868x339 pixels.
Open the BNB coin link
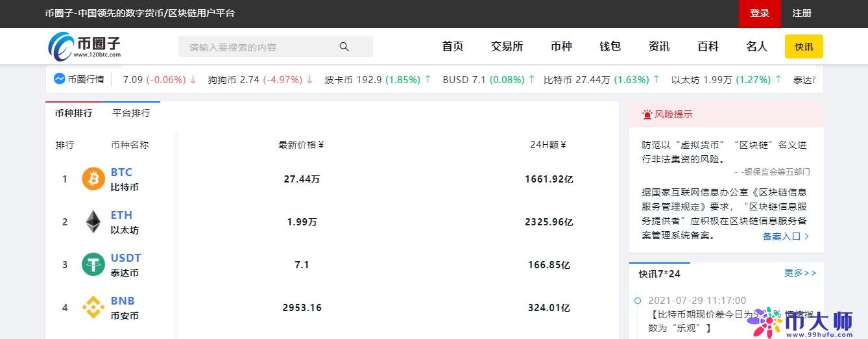(123, 301)
